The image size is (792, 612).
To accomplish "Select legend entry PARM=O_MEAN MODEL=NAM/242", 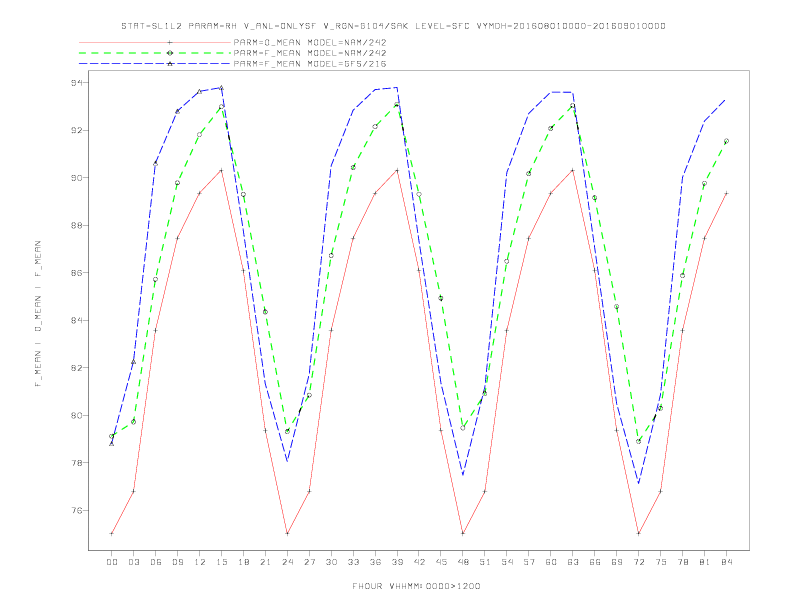I will click(310, 42).
